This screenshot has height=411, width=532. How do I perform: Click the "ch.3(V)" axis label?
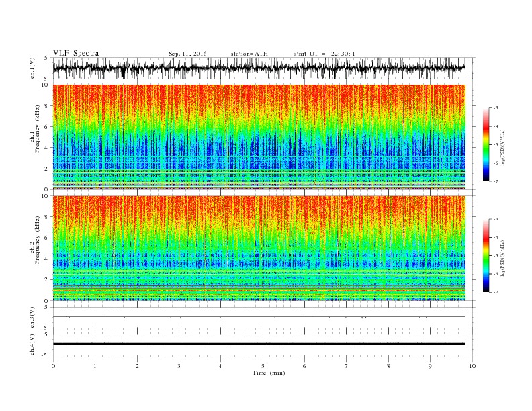click(x=32, y=318)
